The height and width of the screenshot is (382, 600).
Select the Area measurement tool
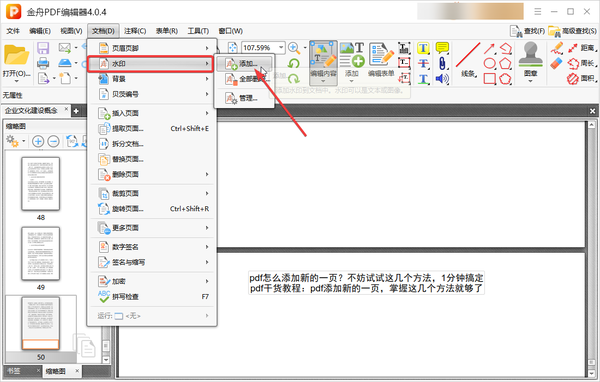(583, 79)
